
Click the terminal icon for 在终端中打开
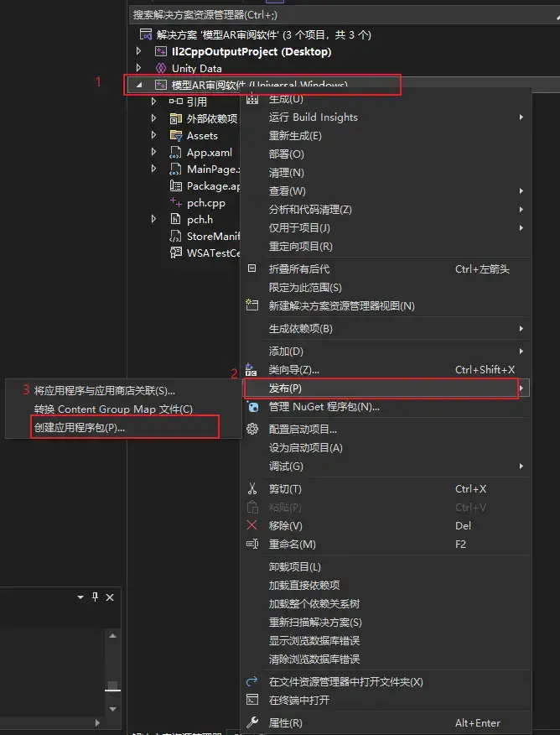pyautogui.click(x=251, y=700)
